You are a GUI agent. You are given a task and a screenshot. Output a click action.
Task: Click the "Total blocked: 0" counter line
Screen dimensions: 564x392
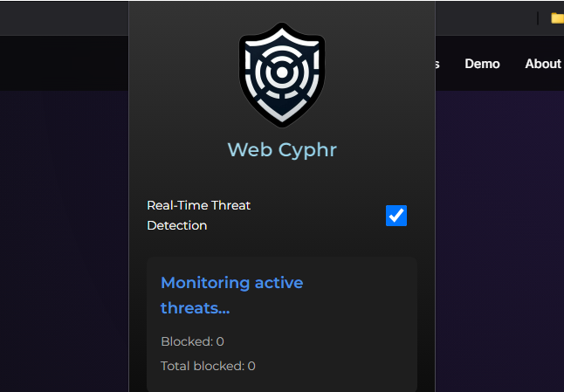coord(208,366)
